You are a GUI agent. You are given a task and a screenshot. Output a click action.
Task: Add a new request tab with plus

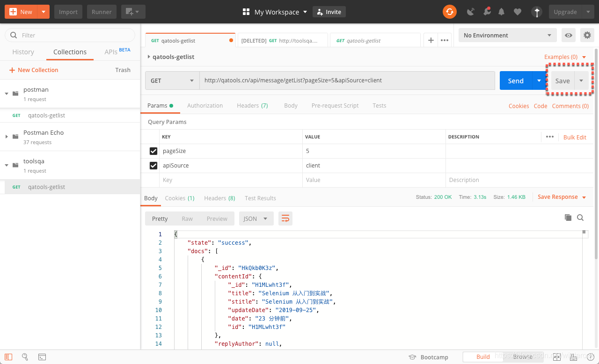pyautogui.click(x=431, y=40)
